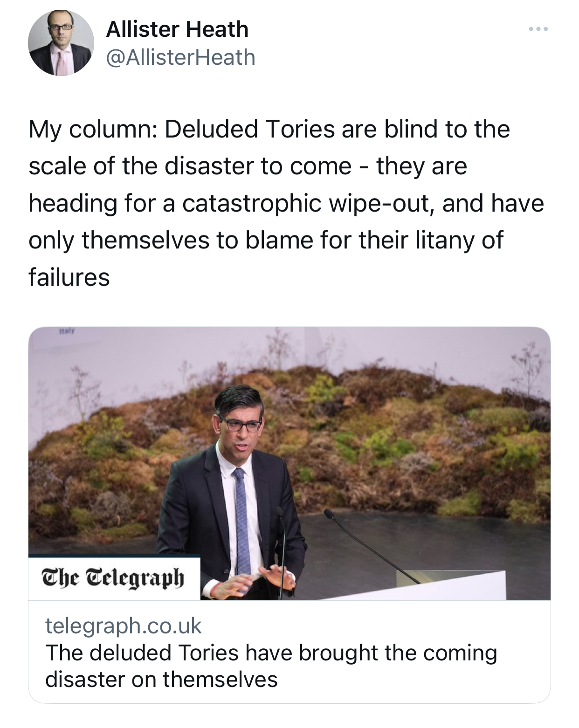Click the mossy hill backdrop in photo

click(289, 443)
